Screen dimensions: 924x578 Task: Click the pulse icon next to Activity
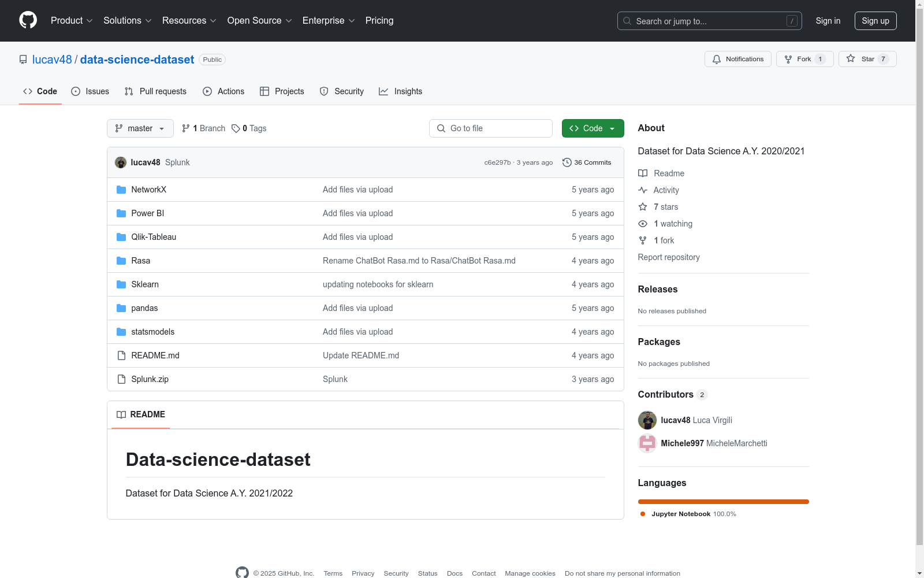coord(643,190)
